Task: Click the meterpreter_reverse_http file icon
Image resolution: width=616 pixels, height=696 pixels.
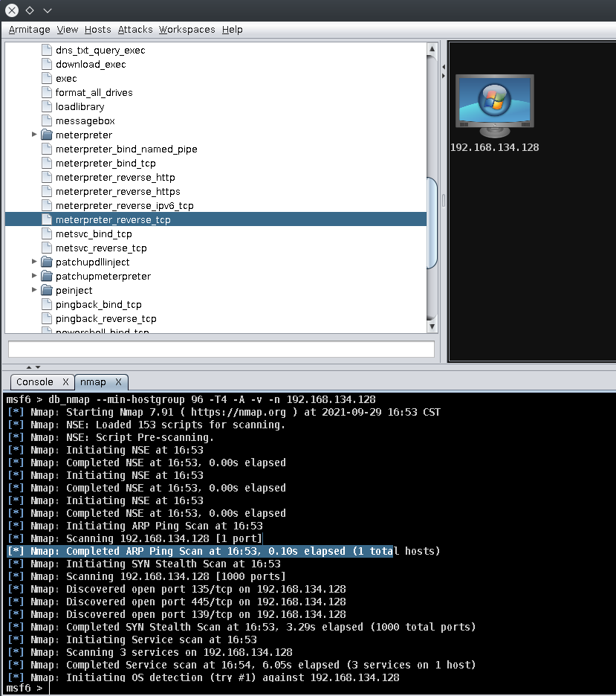Action: [47, 178]
